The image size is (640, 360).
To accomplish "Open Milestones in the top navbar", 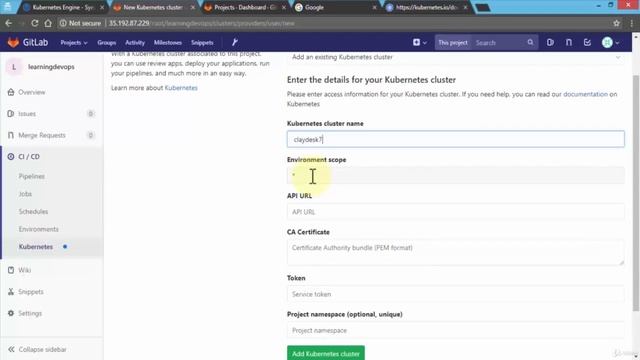I will (x=168, y=42).
